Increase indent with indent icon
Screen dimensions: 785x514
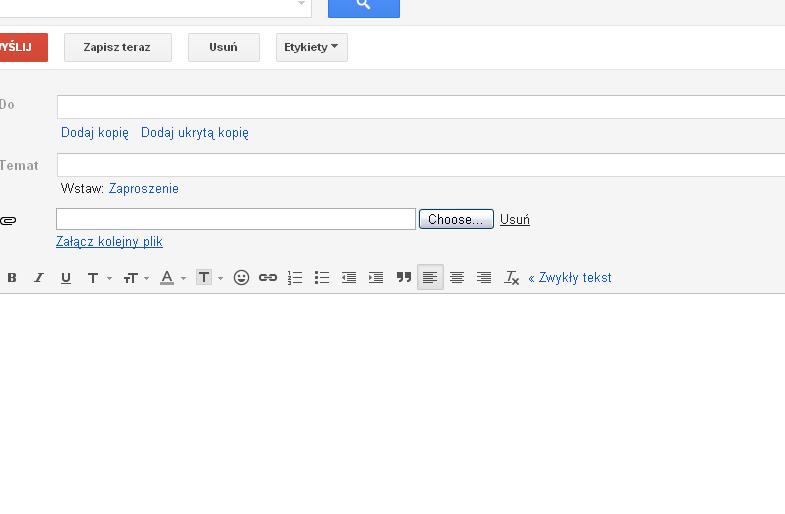tap(376, 278)
